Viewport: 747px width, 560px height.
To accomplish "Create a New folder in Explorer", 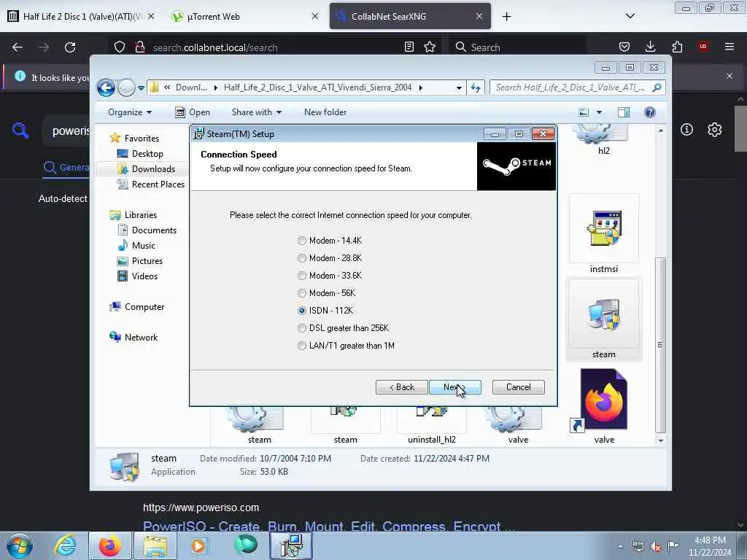I will 325,112.
